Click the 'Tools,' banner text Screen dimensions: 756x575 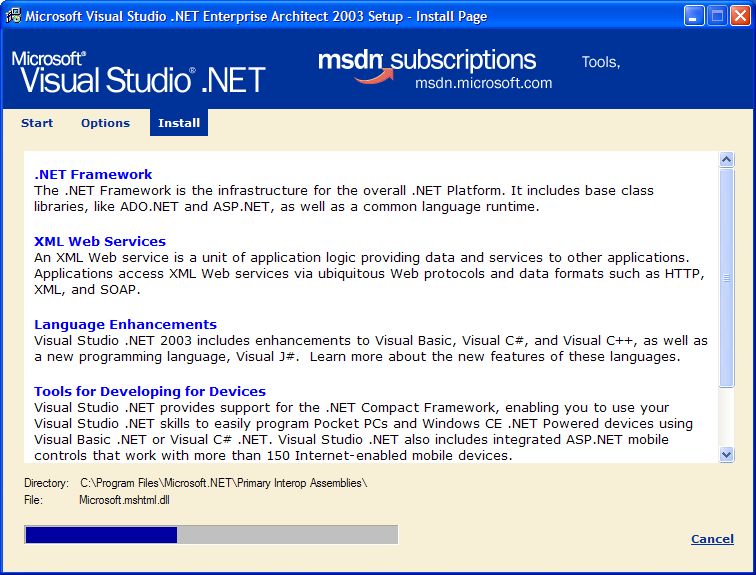[601, 62]
